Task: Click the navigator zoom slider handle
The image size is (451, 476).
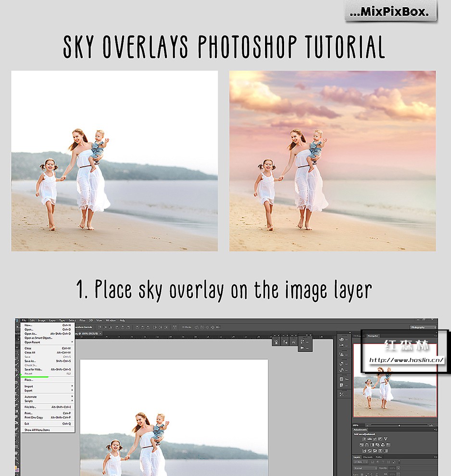Action: (399, 426)
